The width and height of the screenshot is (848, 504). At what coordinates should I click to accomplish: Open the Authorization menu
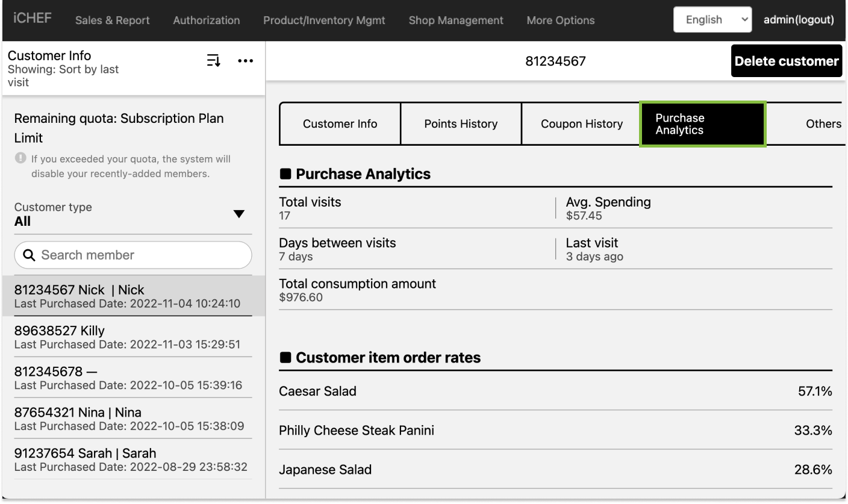pos(206,20)
